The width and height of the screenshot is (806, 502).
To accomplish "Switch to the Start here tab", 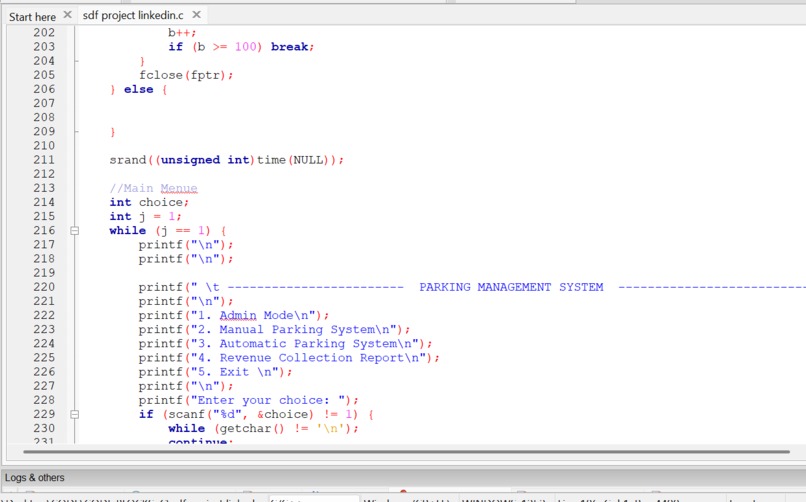I will (32, 16).
